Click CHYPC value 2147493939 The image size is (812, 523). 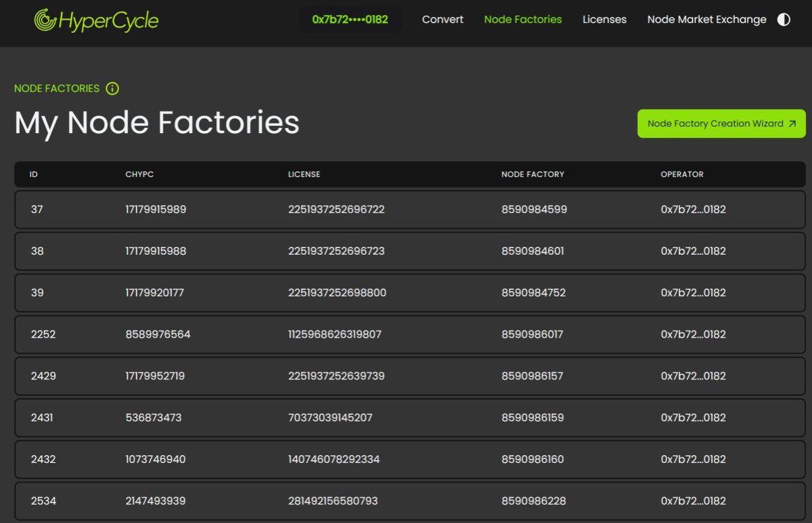(156, 501)
